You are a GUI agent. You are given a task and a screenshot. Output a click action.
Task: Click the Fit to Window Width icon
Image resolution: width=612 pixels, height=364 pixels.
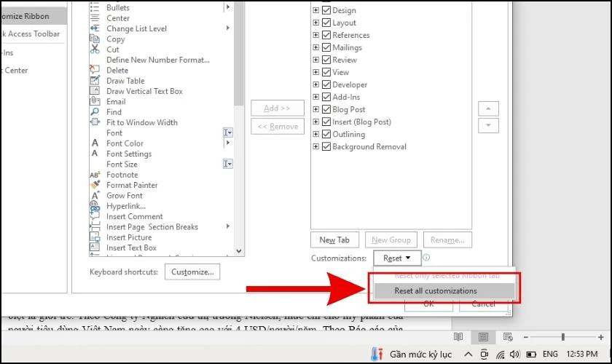(95, 122)
